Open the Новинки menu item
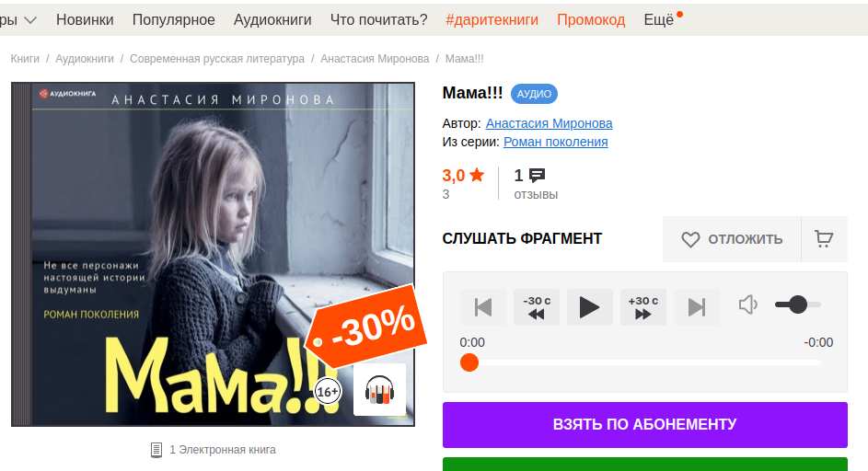This screenshot has height=471, width=868. point(85,20)
